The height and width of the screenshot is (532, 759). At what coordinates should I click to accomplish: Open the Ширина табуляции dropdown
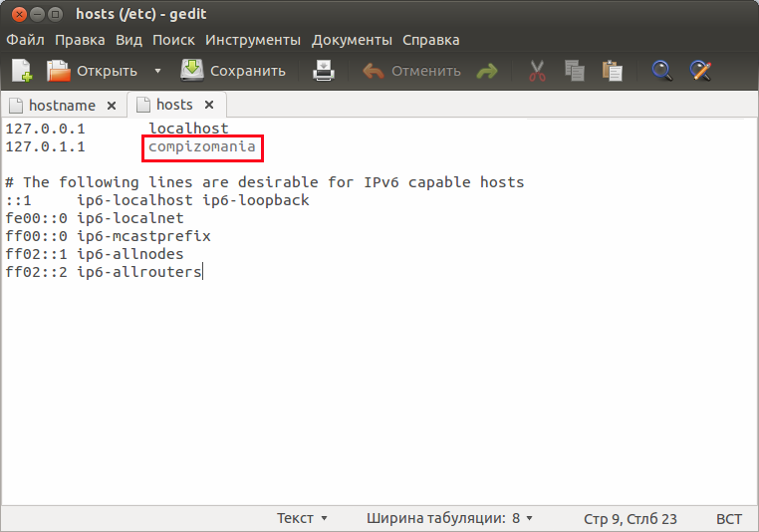(449, 518)
